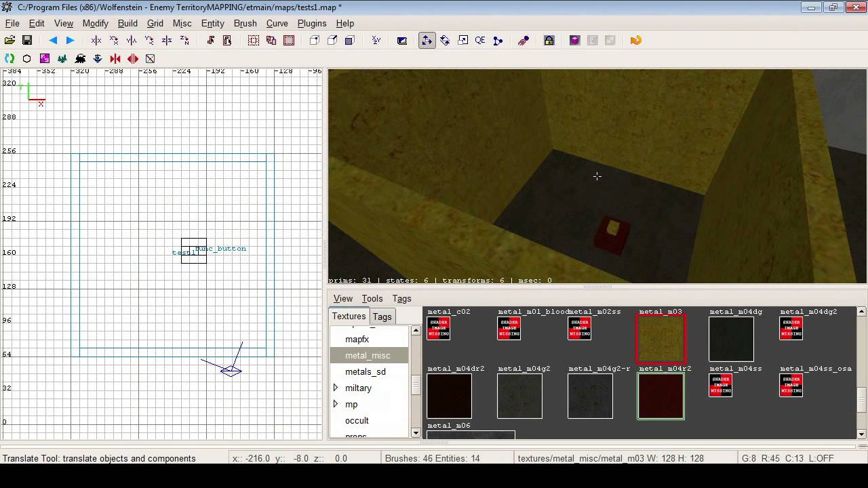Click the purple cube toolbar icon
Viewport: 868px width, 488px height.
point(575,41)
